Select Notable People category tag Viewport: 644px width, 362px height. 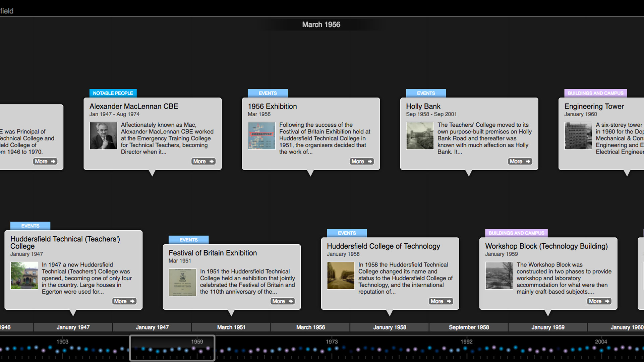(113, 93)
